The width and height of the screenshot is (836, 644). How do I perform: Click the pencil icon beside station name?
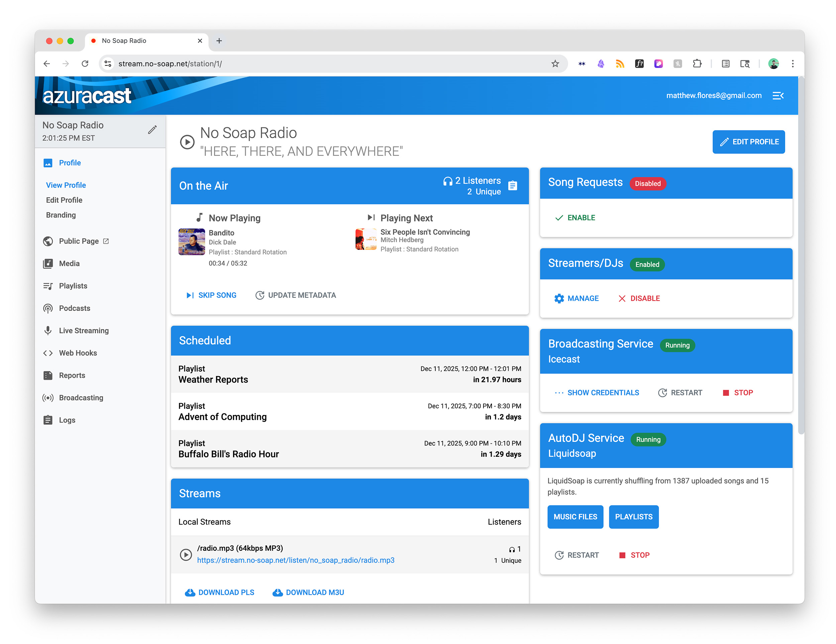pyautogui.click(x=152, y=130)
